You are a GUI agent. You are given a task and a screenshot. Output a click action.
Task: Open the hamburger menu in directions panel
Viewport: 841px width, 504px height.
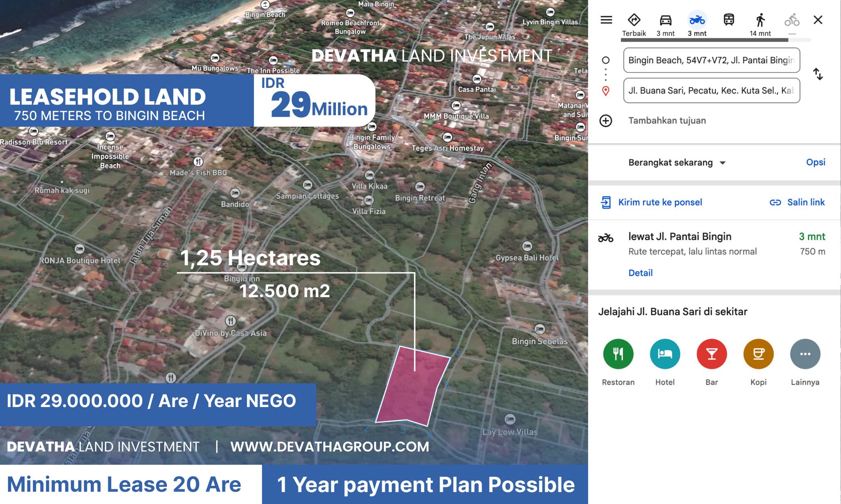(x=606, y=20)
